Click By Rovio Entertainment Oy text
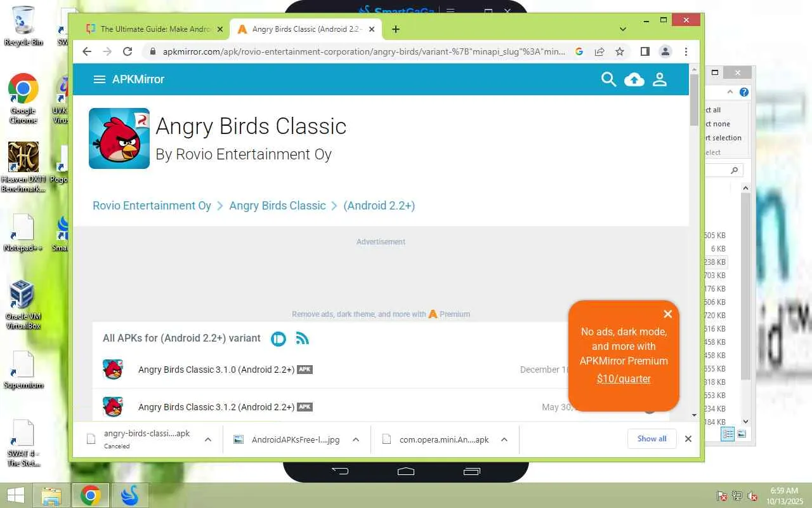This screenshot has height=508, width=812. [244, 154]
